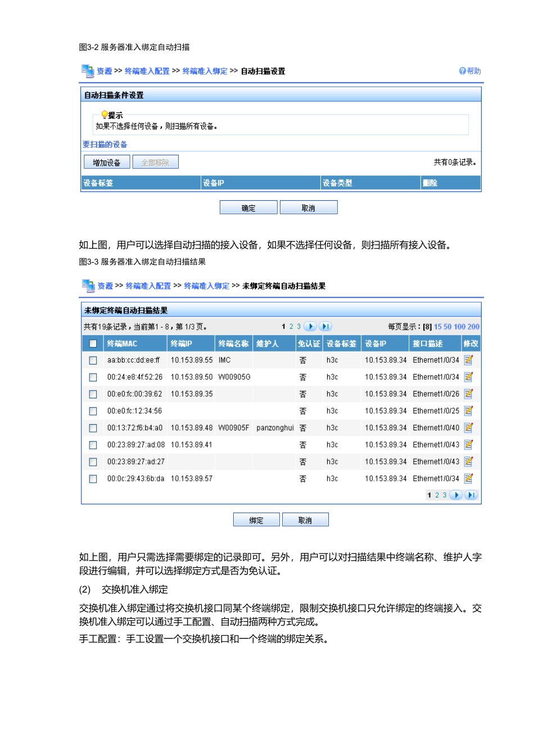Click the 设备类型 column header
Image resolution: width=534 pixels, height=756 pixels.
pyautogui.click(x=337, y=183)
